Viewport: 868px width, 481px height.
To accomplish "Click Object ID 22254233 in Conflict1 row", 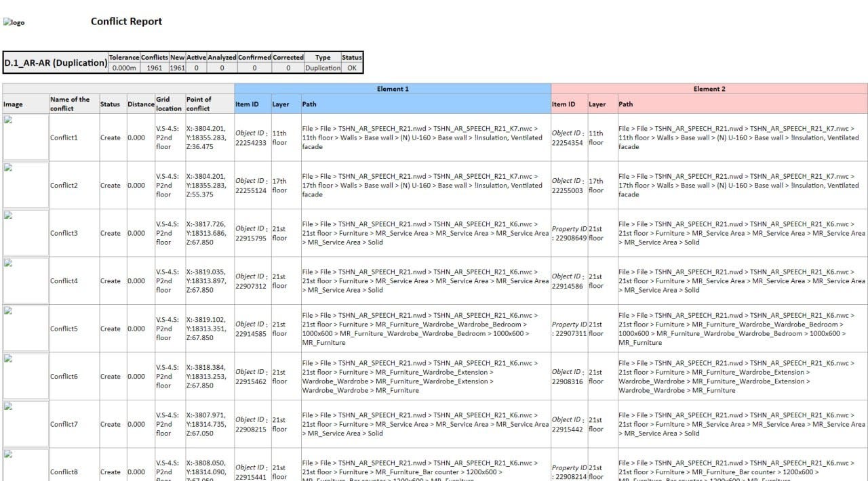I will point(252,138).
